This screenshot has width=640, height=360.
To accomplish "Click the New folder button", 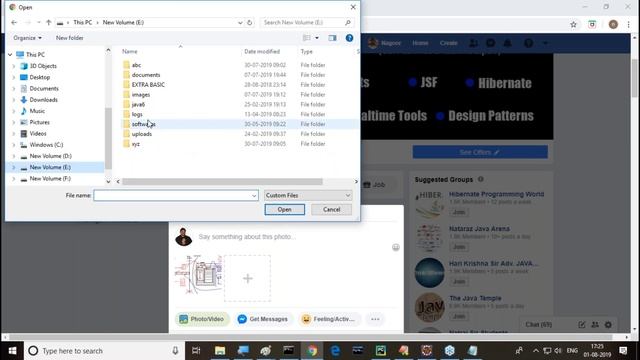I will coord(70,38).
